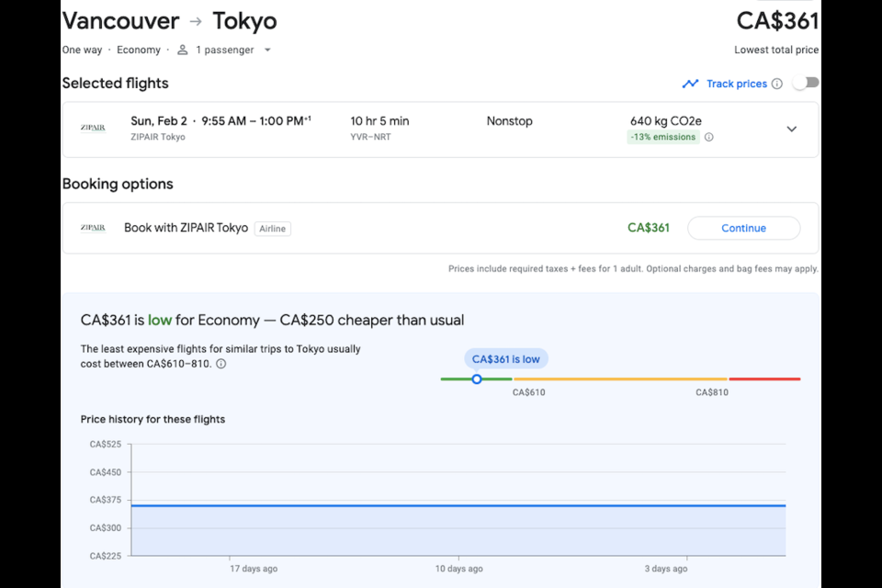This screenshot has height=588, width=882.
Task: Click the ZIPAIR logo in Booking options
Action: [x=93, y=228]
